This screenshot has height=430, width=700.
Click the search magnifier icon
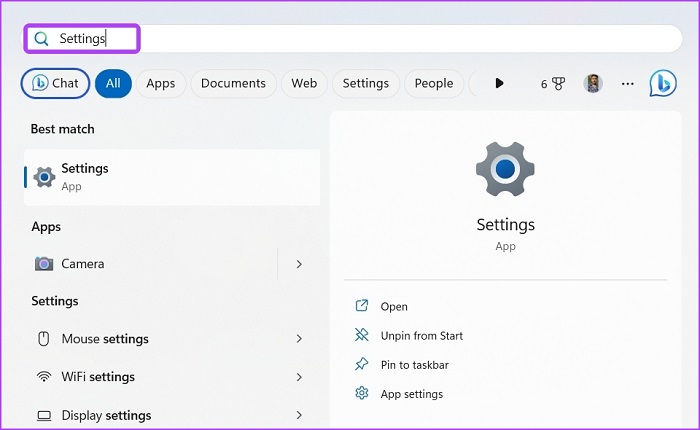pyautogui.click(x=41, y=39)
